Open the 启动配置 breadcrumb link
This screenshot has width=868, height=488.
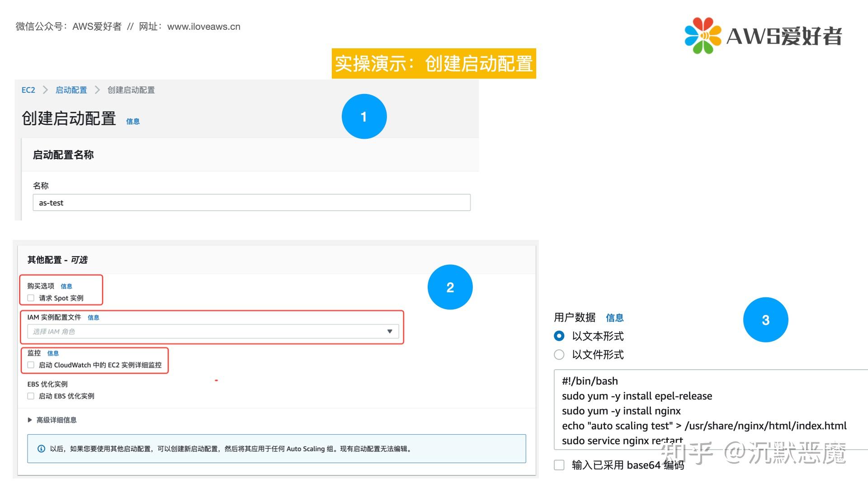[71, 90]
